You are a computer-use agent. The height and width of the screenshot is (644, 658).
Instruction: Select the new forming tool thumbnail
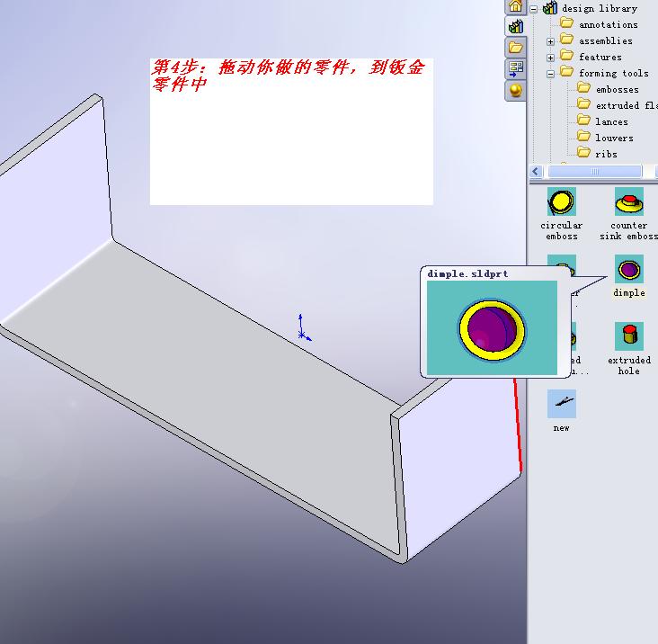click(562, 404)
